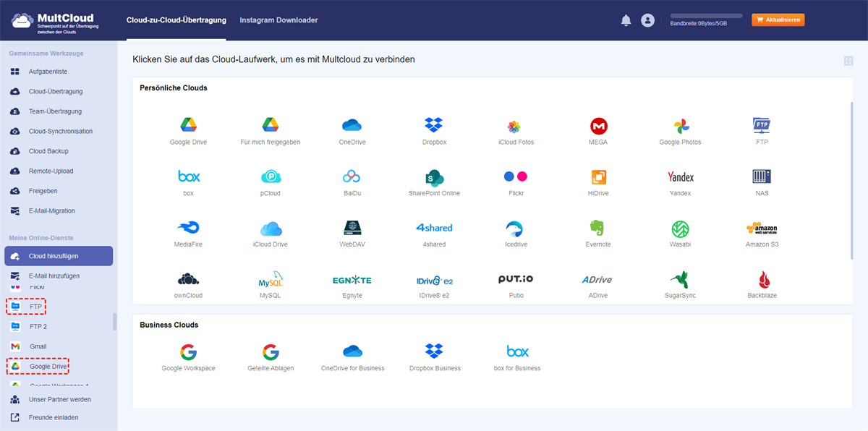The width and height of the screenshot is (868, 431).
Task: Select the 4shared service
Action: 434,234
